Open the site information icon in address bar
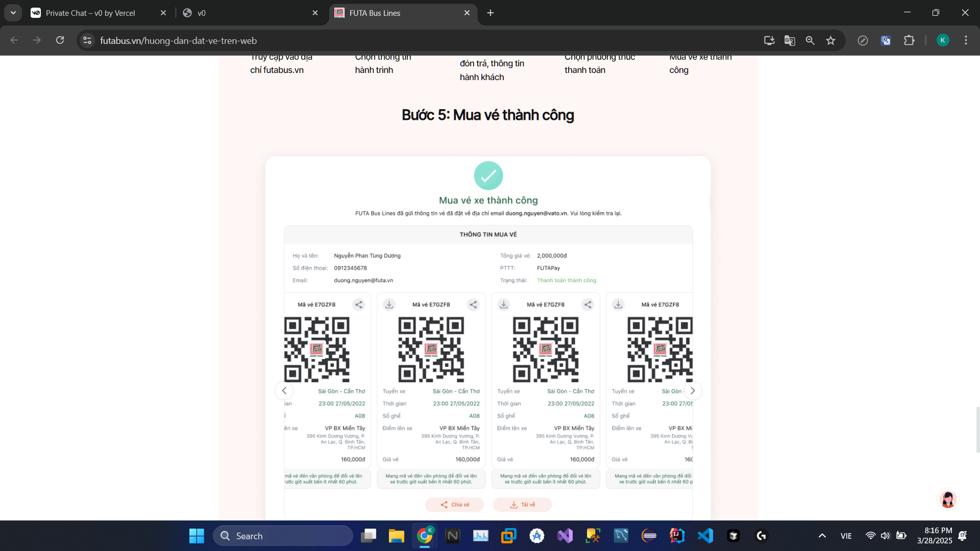 pyautogui.click(x=87, y=40)
